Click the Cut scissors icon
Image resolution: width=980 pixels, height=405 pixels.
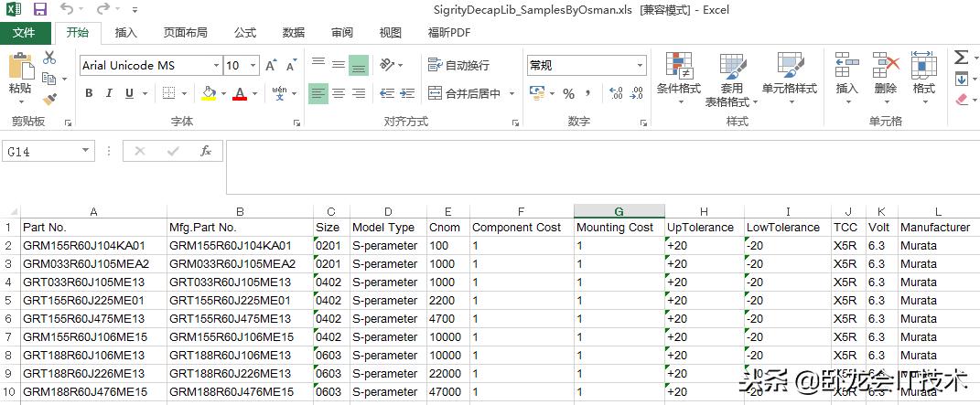click(49, 58)
